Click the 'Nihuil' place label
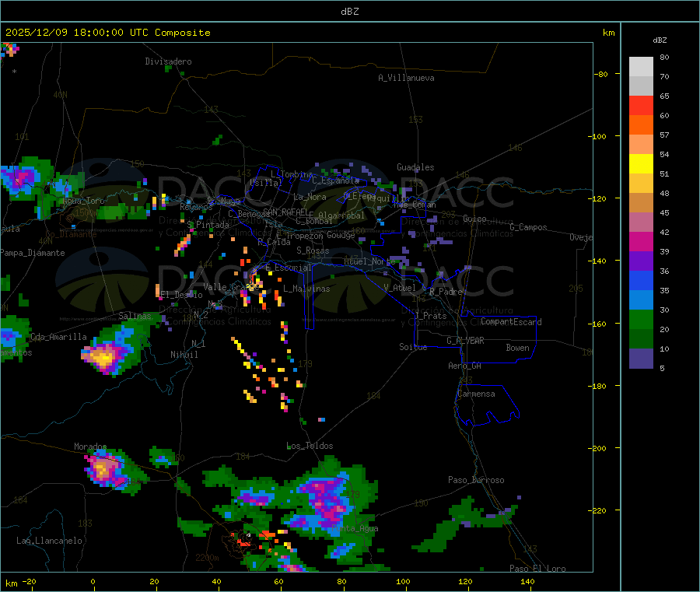This screenshot has height=592, width=700. point(184,355)
